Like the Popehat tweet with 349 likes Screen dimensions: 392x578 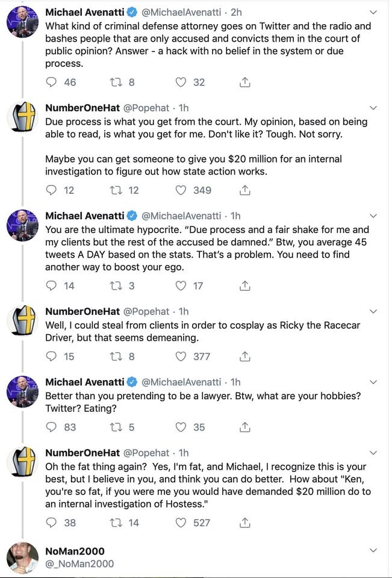click(x=181, y=190)
